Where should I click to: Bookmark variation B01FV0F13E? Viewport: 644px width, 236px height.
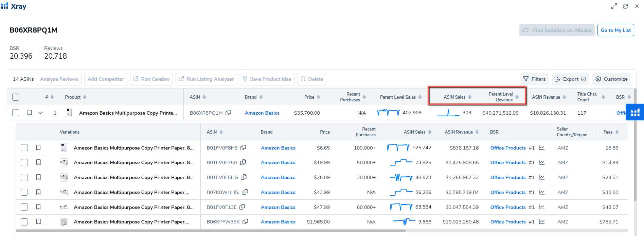click(x=38, y=207)
